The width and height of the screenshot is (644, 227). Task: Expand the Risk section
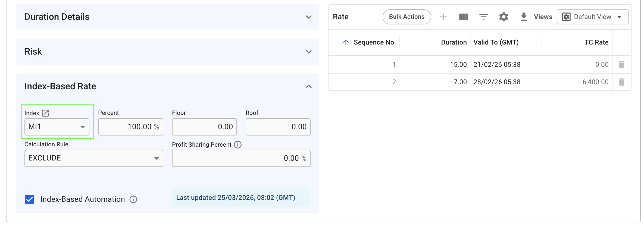coord(309,52)
